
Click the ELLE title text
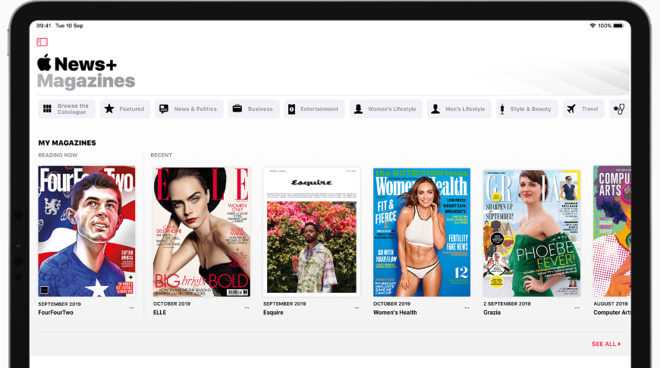coord(160,312)
